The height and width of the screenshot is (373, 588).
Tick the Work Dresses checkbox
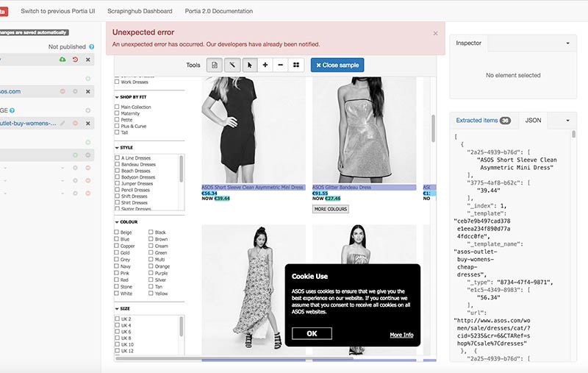[x=117, y=82]
